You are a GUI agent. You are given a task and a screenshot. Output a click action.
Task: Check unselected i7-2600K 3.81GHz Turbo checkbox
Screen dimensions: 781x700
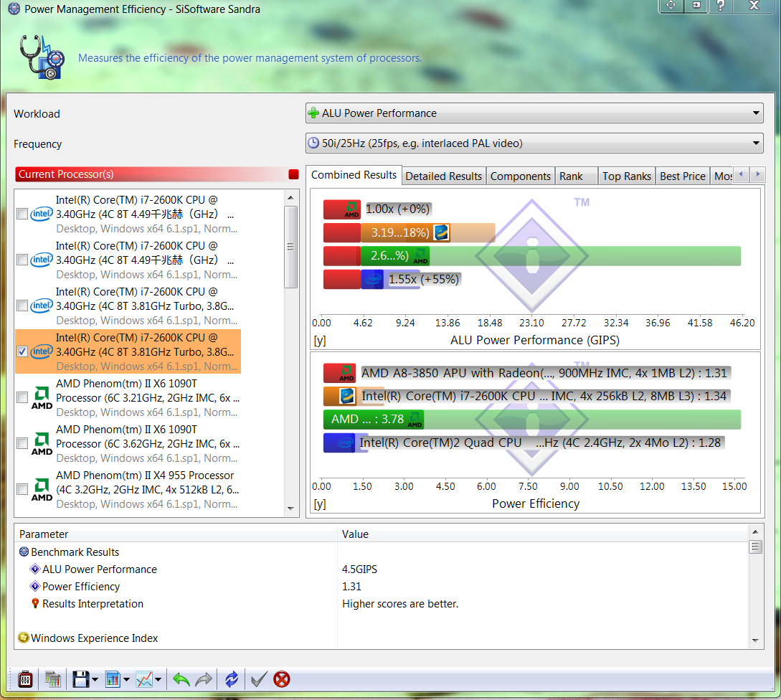(22, 306)
